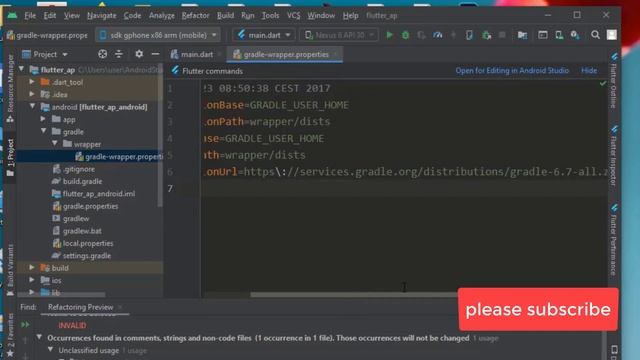This screenshot has height=360, width=640.
Task: Expand the .dart_tool folder
Action: point(32,82)
